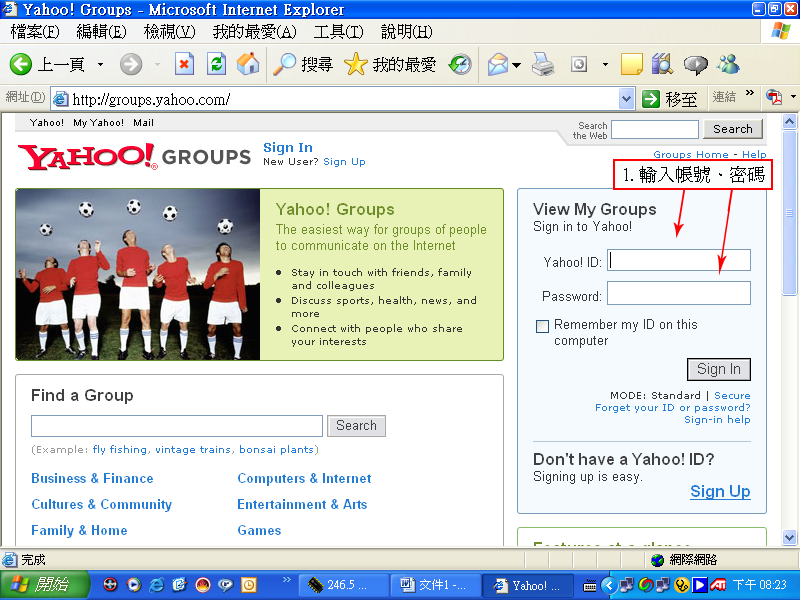The height and width of the screenshot is (600, 800).
Task: Click the Messenger icon in toolbar
Action: click(x=729, y=65)
